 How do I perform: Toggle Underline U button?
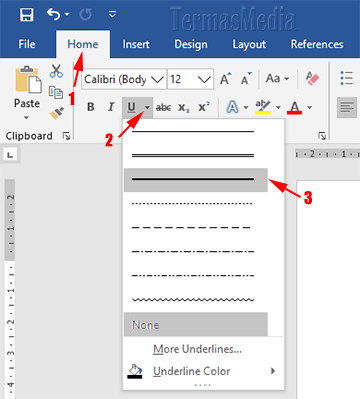pos(132,107)
